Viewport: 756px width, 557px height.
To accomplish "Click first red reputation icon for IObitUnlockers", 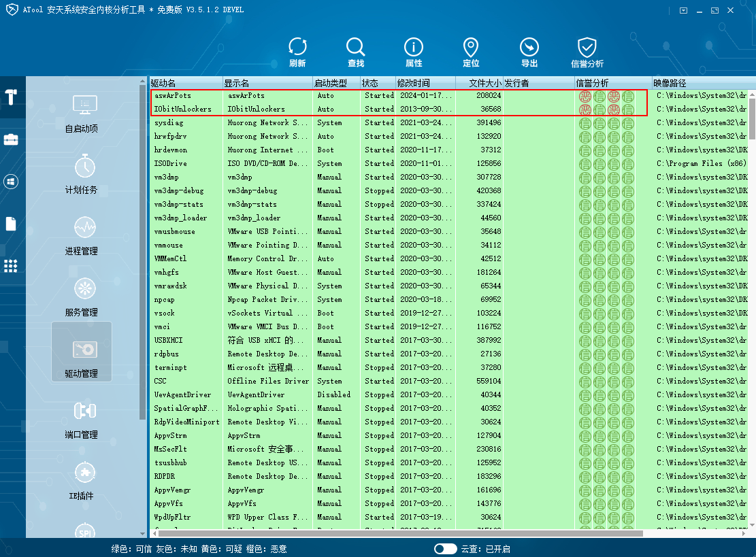I will [585, 110].
